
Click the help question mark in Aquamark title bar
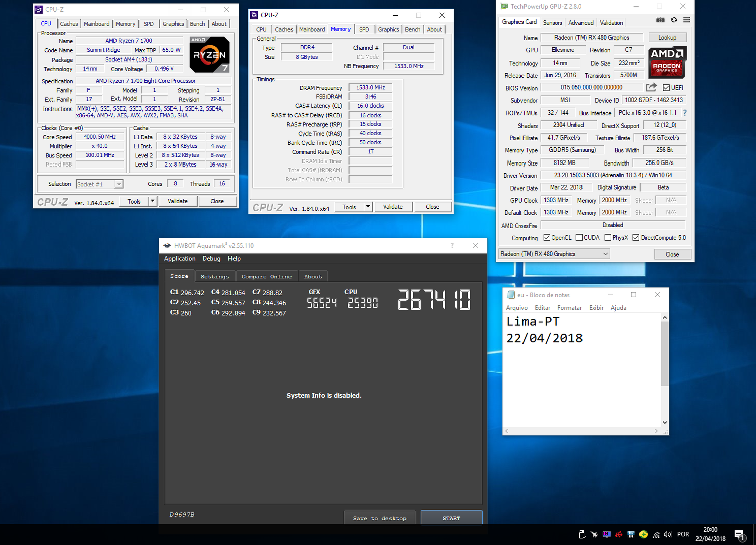(452, 246)
